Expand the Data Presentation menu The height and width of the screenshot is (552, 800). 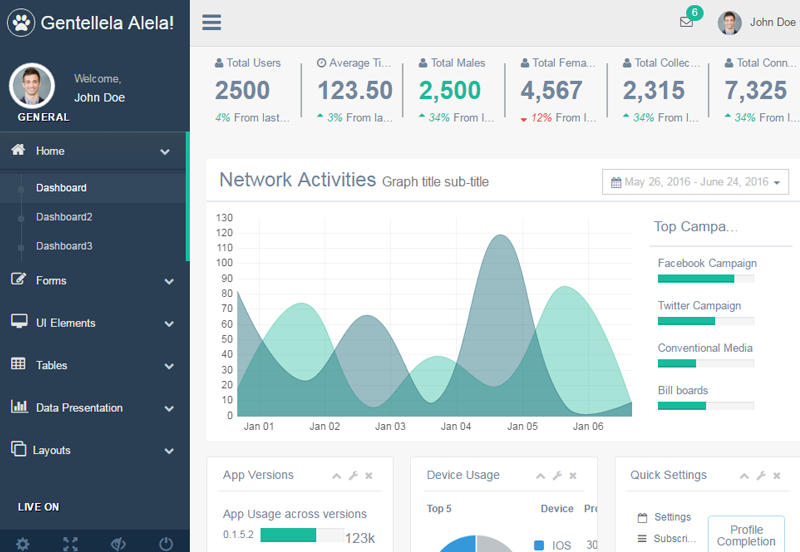click(93, 408)
